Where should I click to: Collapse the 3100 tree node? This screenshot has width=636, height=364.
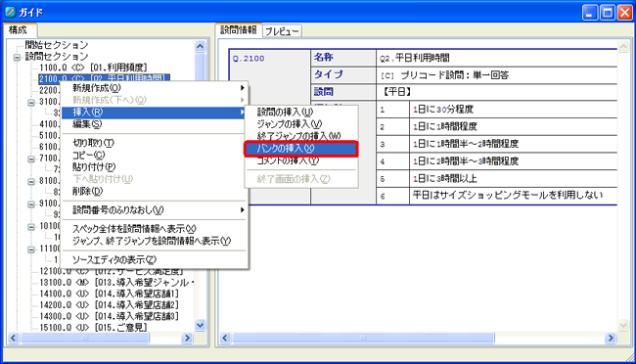click(x=31, y=103)
